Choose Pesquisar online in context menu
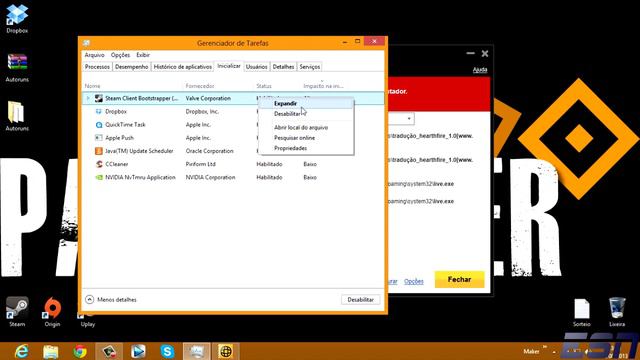The image size is (640, 360). coord(306,138)
